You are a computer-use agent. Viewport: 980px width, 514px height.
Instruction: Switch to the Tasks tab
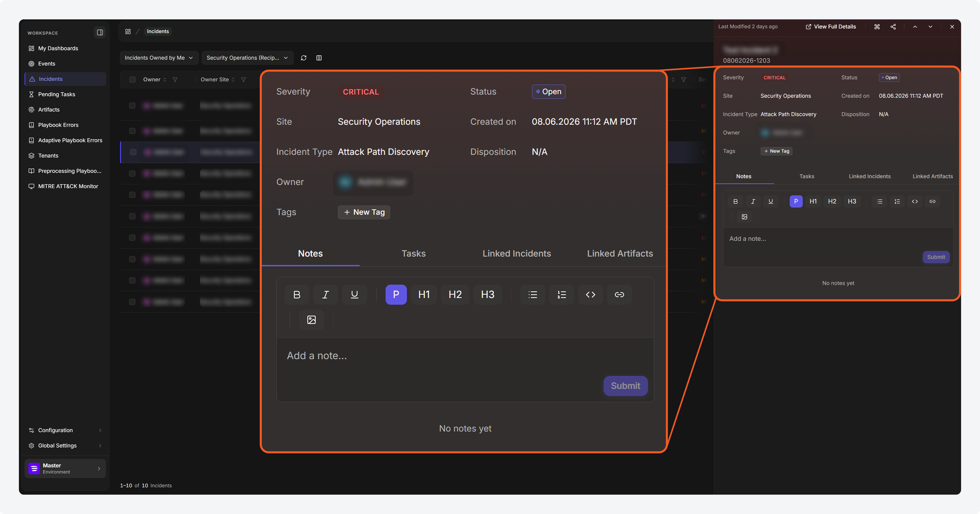coord(807,176)
